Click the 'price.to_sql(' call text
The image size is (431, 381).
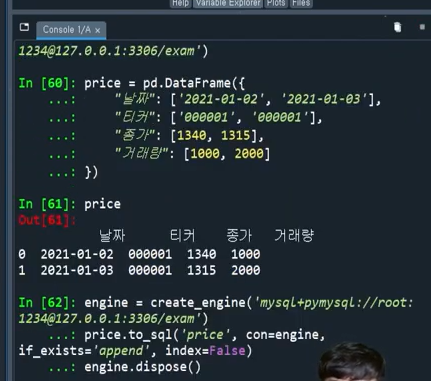(132, 335)
